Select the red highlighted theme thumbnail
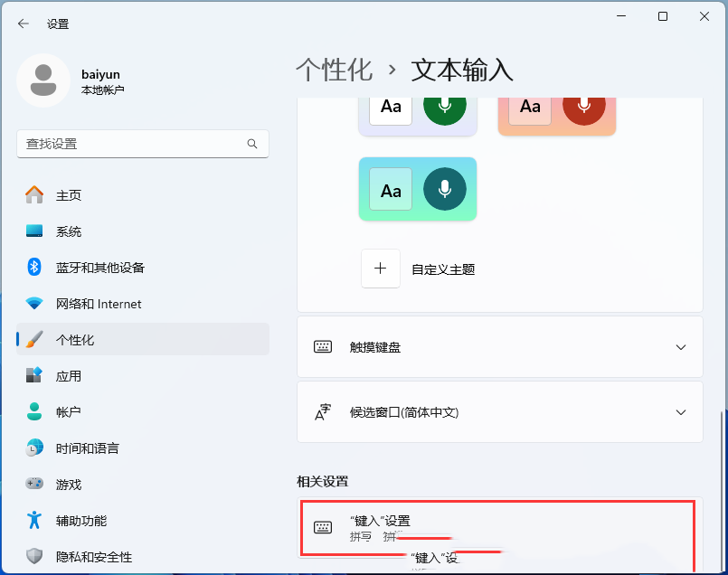Image resolution: width=728 pixels, height=575 pixels. point(556,106)
